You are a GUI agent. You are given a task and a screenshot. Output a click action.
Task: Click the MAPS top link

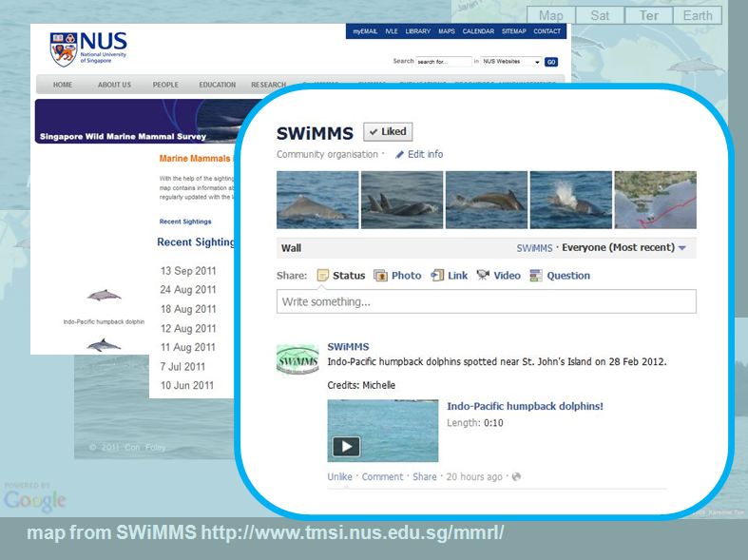(447, 31)
